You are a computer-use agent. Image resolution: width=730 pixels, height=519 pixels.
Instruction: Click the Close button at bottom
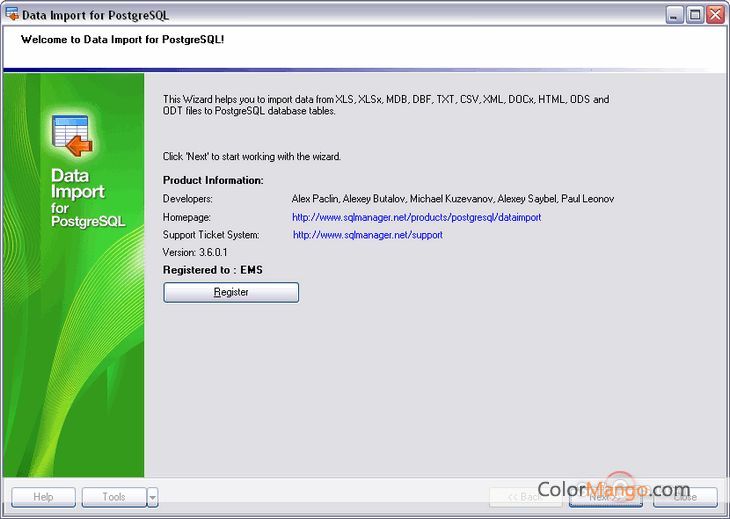coord(685,497)
